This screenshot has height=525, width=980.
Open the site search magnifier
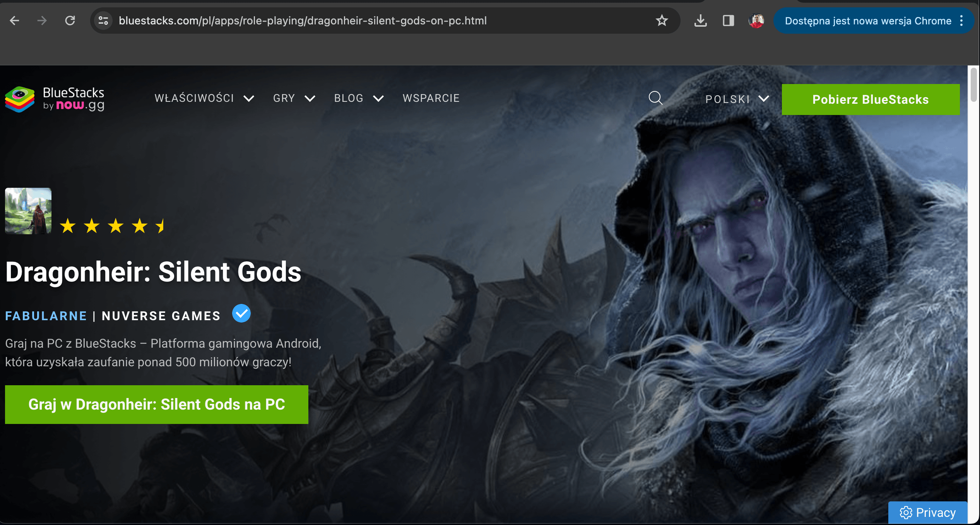[x=655, y=98]
